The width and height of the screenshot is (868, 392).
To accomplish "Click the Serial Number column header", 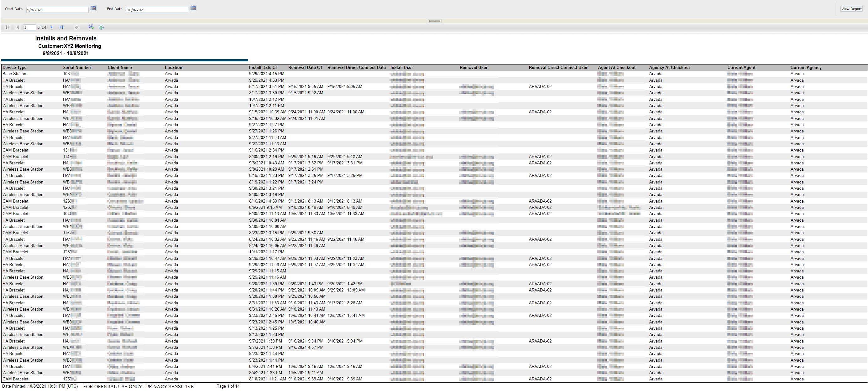I will (77, 67).
